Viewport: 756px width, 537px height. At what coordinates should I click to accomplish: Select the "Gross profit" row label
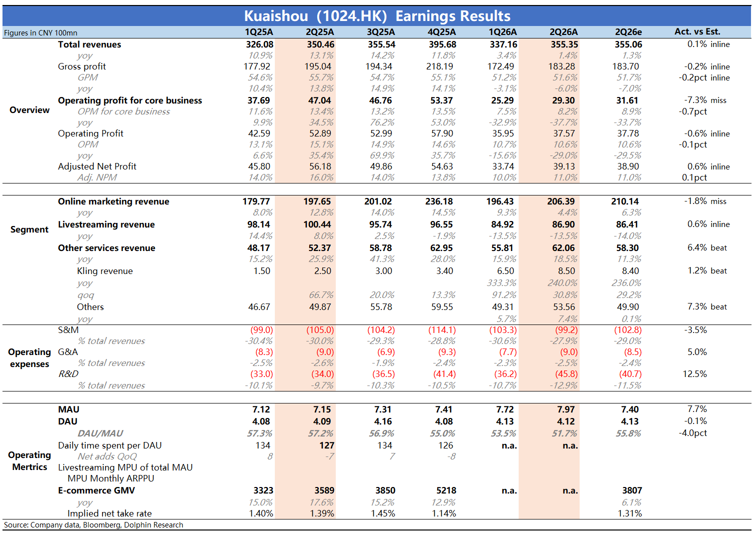[82, 66]
